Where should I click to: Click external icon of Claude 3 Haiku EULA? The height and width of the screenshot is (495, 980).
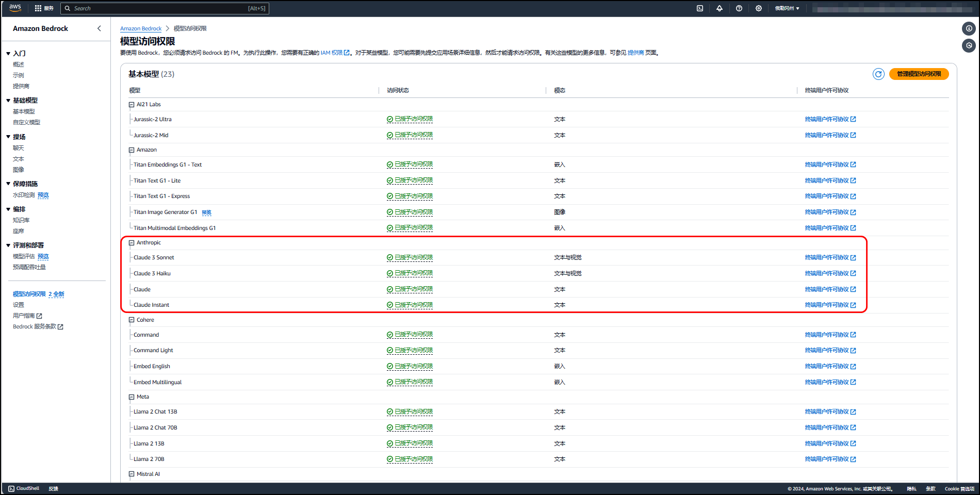(x=853, y=273)
